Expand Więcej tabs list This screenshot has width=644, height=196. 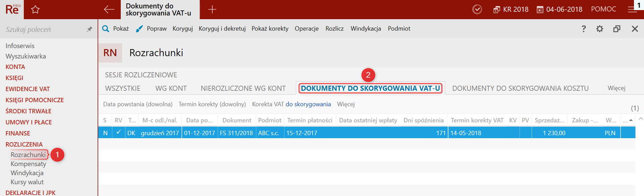pyautogui.click(x=616, y=88)
